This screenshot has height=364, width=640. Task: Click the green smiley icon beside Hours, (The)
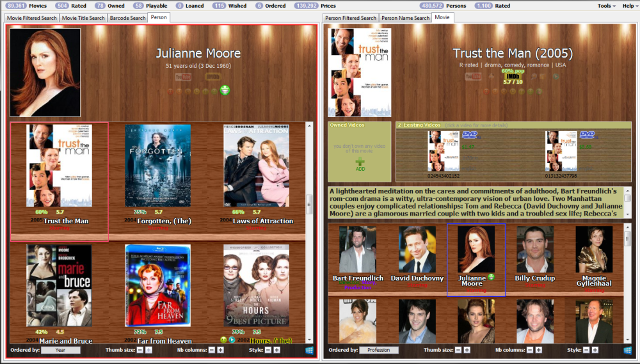click(223, 340)
